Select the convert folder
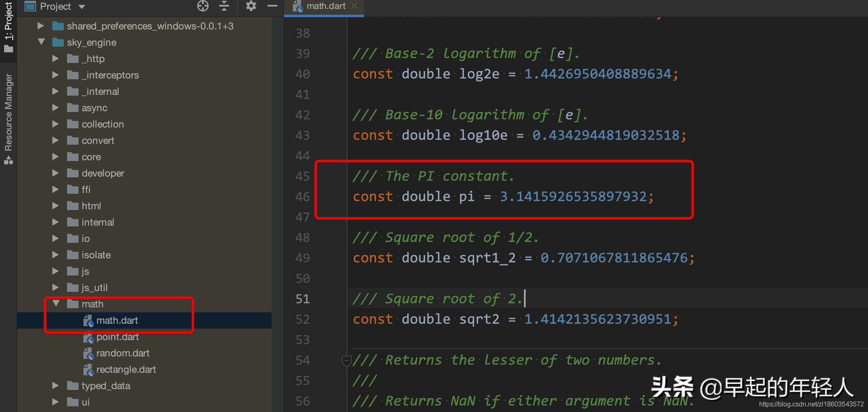868x412 pixels. click(x=98, y=141)
